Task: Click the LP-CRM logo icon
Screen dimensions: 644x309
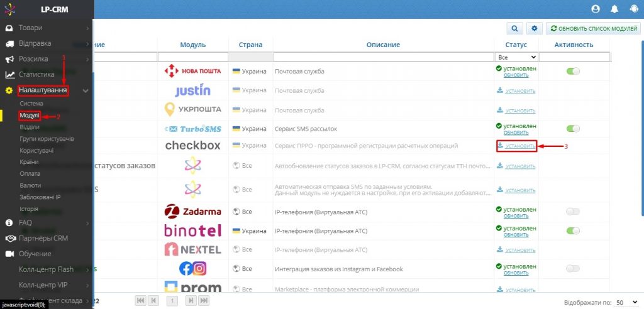Action: coord(9,9)
